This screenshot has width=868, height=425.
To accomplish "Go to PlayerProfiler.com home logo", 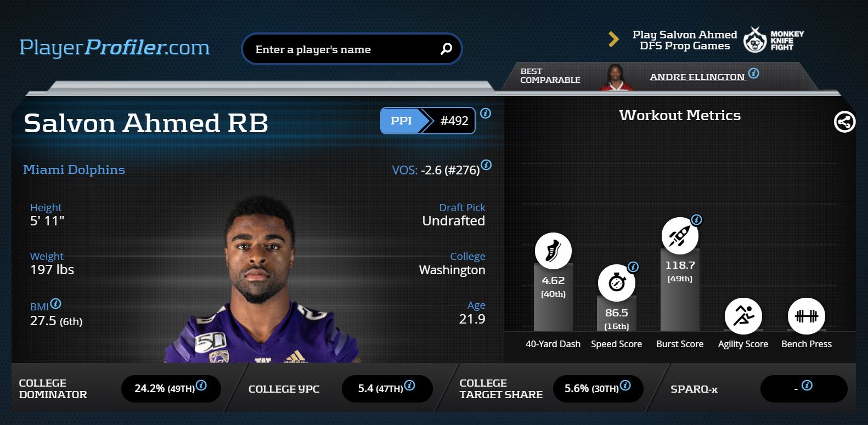I will pyautogui.click(x=114, y=48).
